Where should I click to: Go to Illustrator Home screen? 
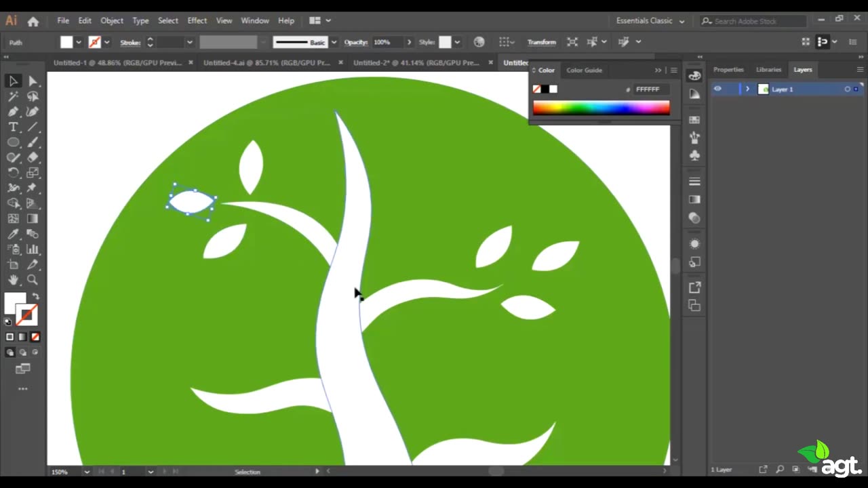tap(33, 21)
